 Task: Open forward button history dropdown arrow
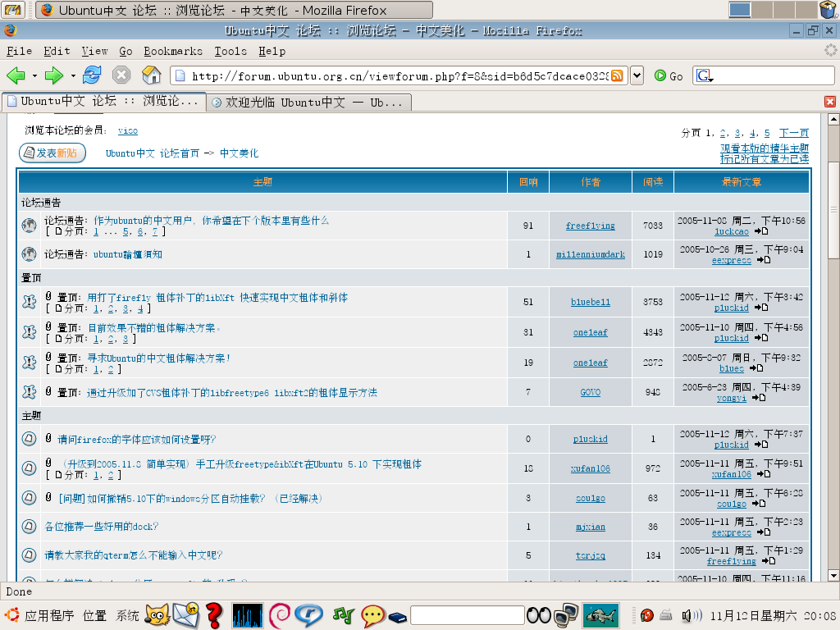coord(73,76)
